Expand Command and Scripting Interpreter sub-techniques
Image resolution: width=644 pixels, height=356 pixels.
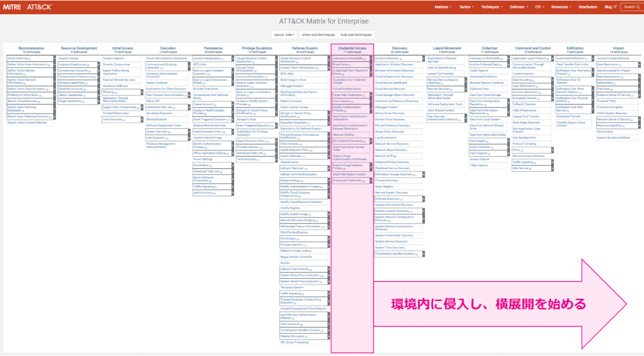point(189,66)
